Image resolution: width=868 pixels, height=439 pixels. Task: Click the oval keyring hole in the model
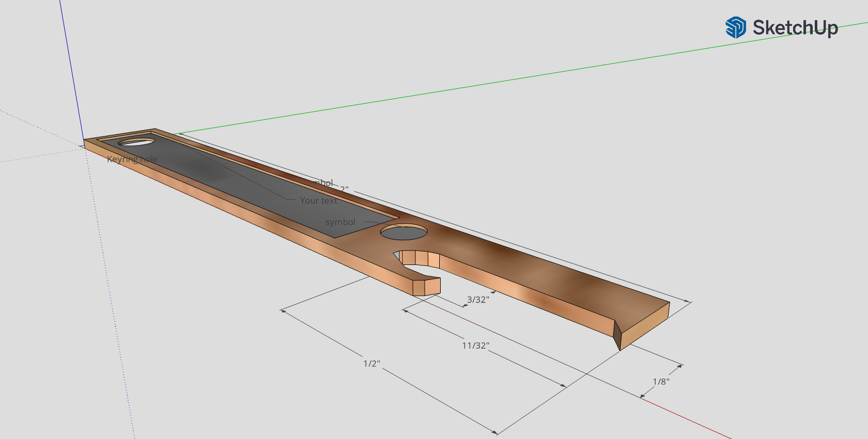[136, 142]
